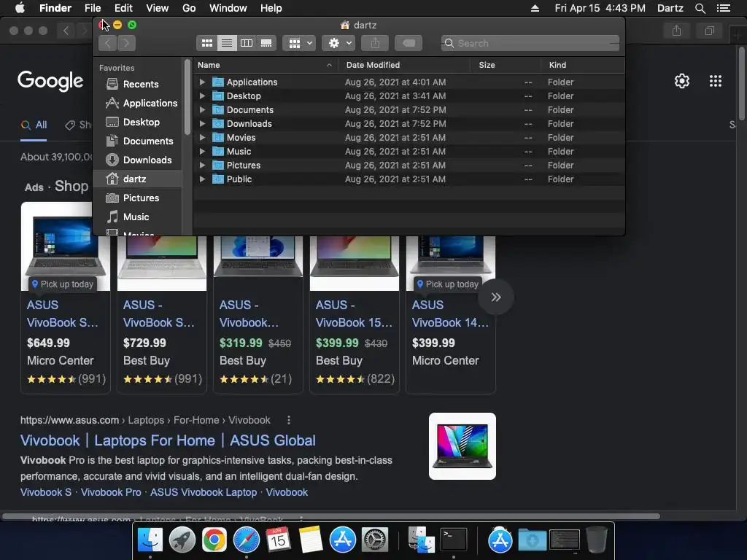Expand the Documents folder row
The image size is (747, 560).
(x=203, y=109)
